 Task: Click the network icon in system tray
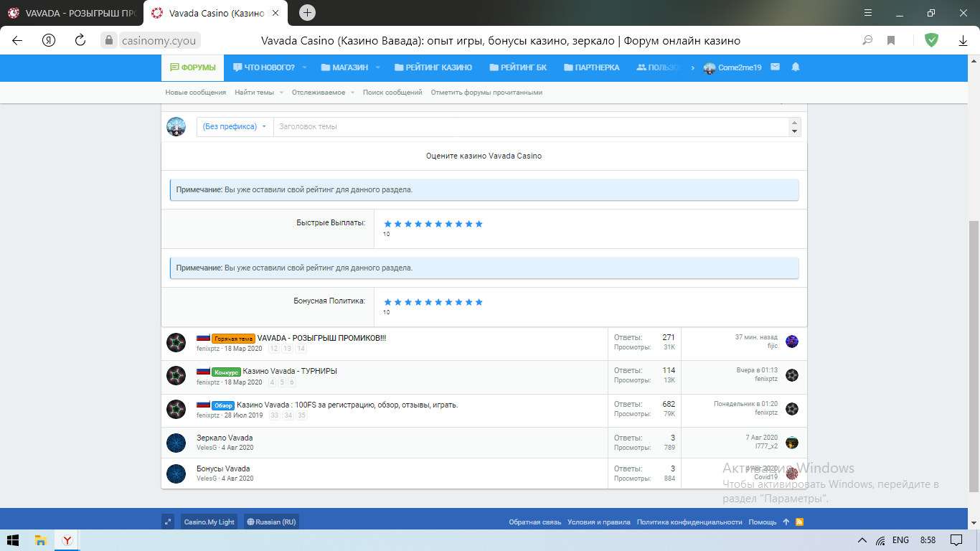coord(881,540)
